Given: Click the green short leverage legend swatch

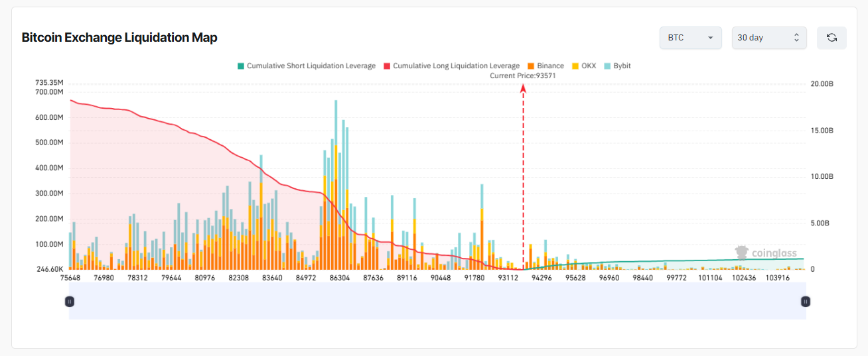Looking at the screenshot, I should pos(241,66).
